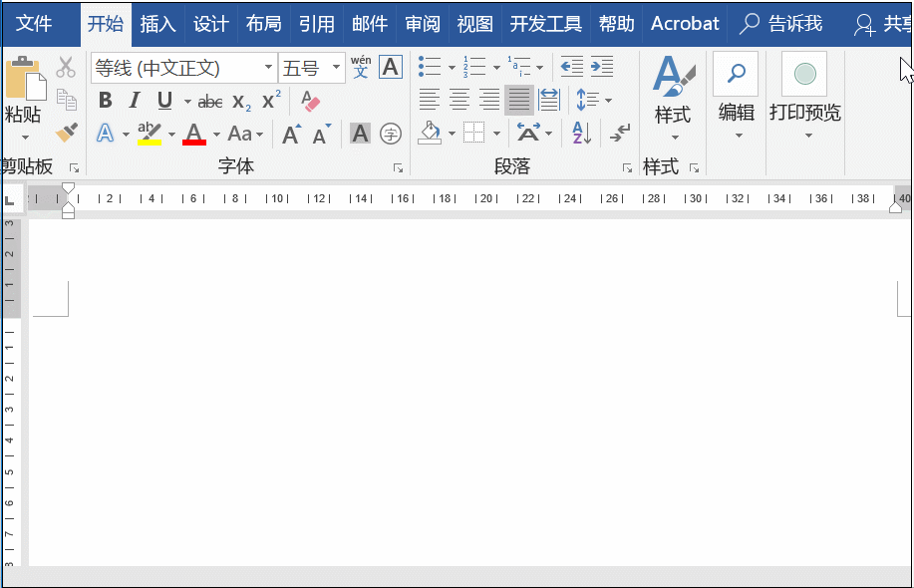
Task: Open the font size 五号 dropdown
Action: pos(311,68)
